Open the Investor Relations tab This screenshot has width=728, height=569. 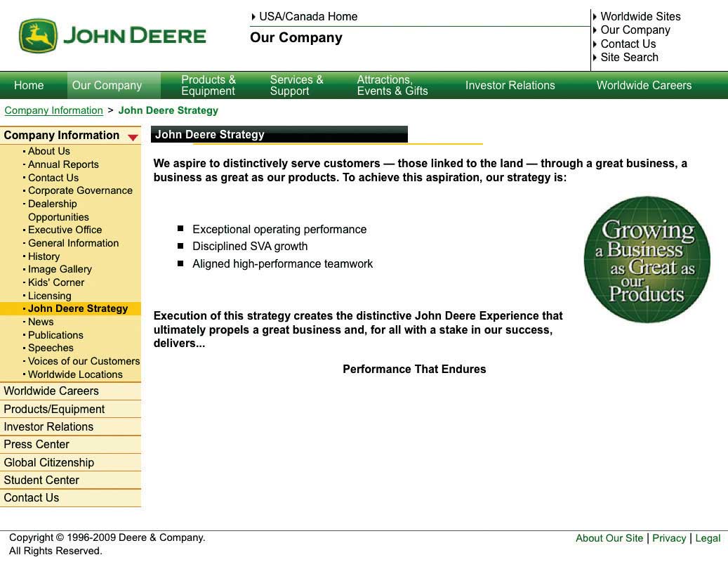pyautogui.click(x=510, y=86)
